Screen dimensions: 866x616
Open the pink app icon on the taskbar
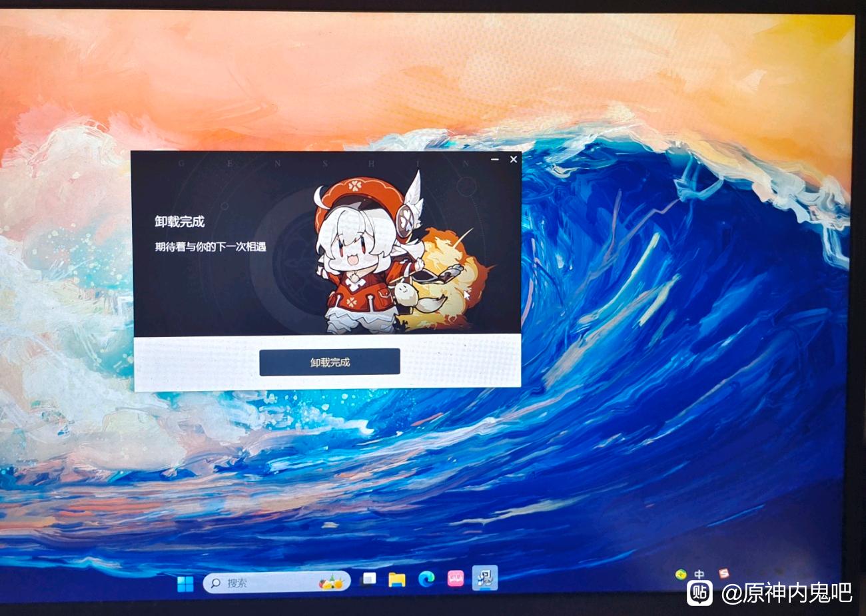click(x=456, y=579)
